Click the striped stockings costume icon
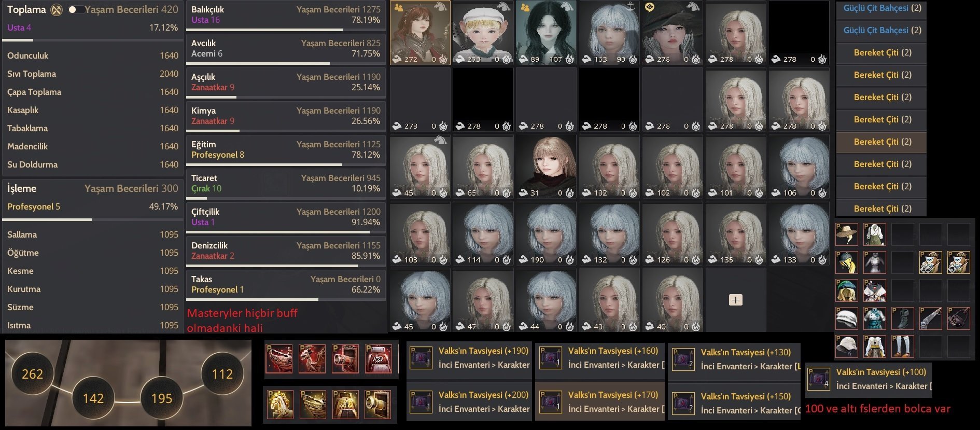 pyautogui.click(x=902, y=346)
